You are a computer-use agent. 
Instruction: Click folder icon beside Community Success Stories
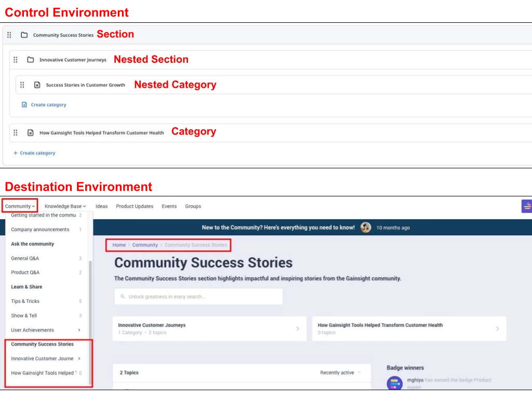(x=24, y=35)
